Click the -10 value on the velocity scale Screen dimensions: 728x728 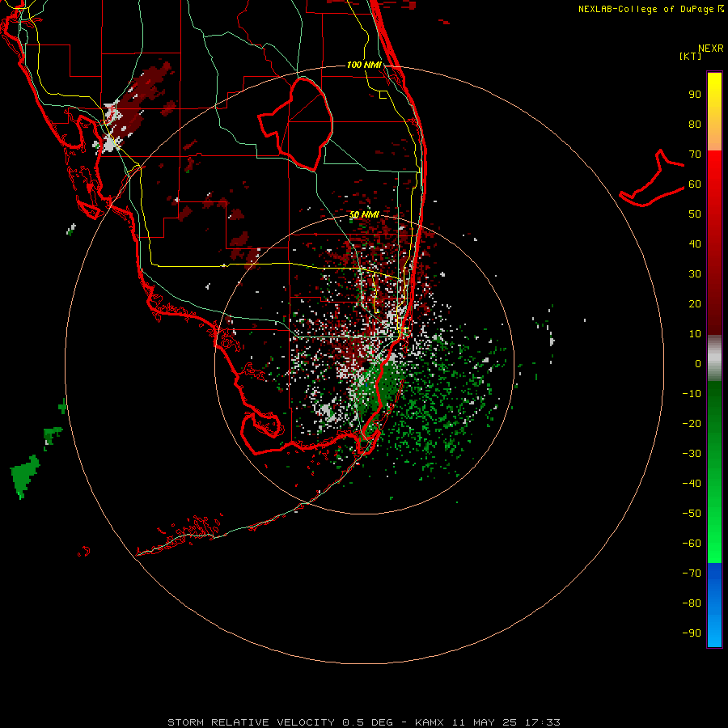692,394
